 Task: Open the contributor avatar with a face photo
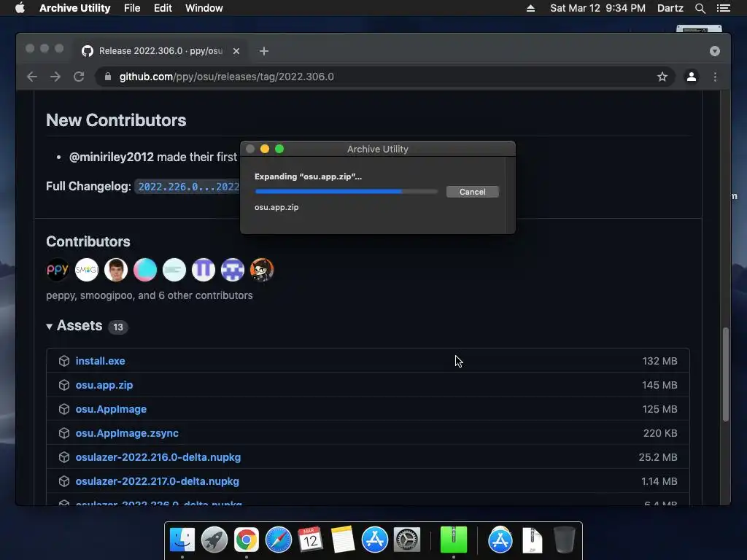tap(116, 270)
